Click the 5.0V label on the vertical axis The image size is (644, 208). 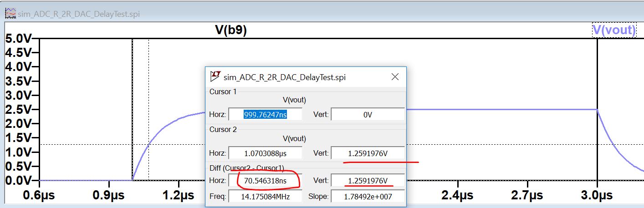(x=18, y=38)
